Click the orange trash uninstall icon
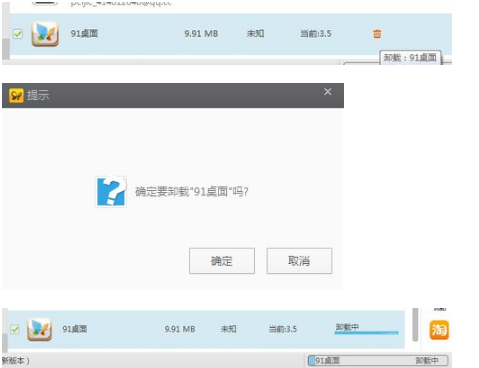The image size is (479, 368). (377, 34)
